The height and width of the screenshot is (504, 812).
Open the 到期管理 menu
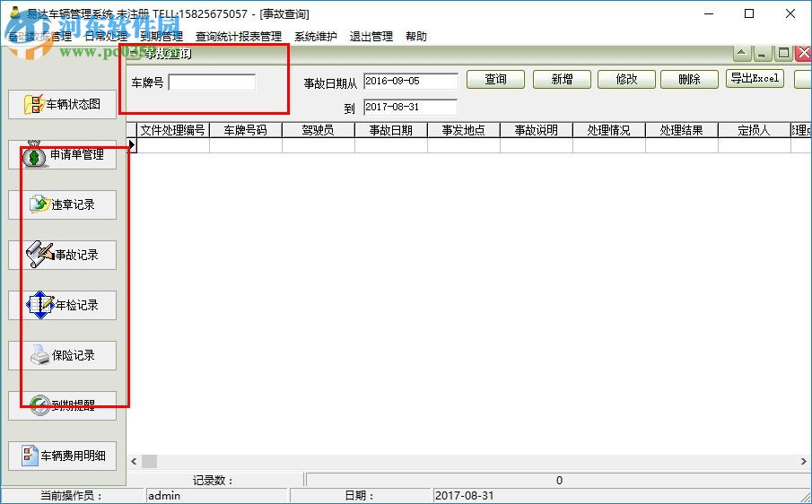pos(162,37)
